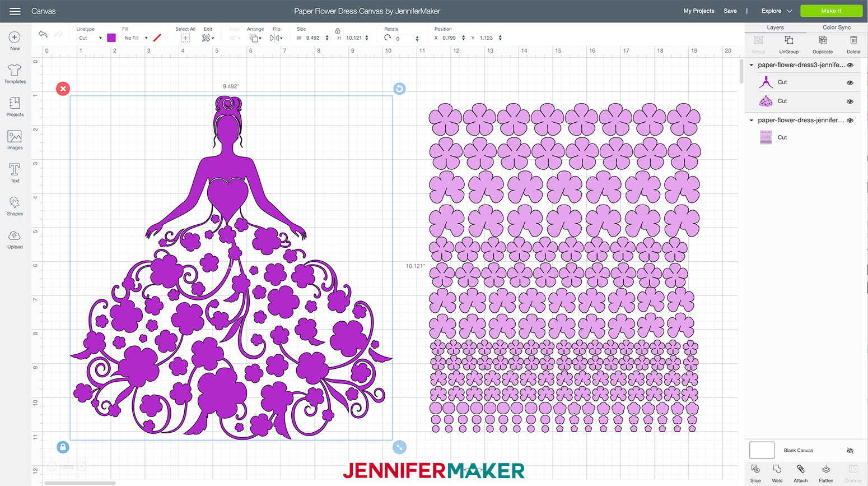Open the Arrange dropdown
This screenshot has height=486, width=868.
(255, 38)
